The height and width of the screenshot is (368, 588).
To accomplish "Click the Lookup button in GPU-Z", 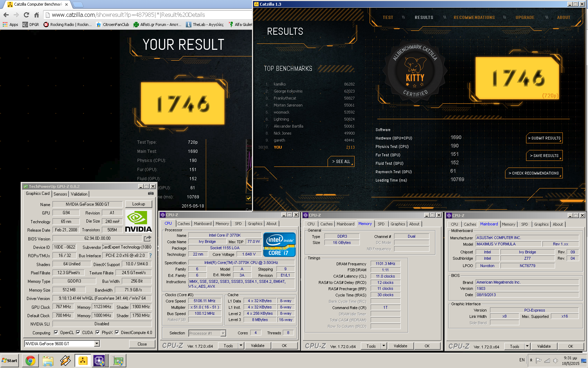I will point(139,204).
